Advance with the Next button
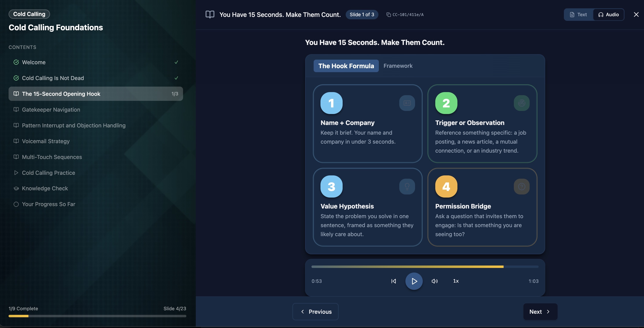644x328 pixels. (540, 312)
